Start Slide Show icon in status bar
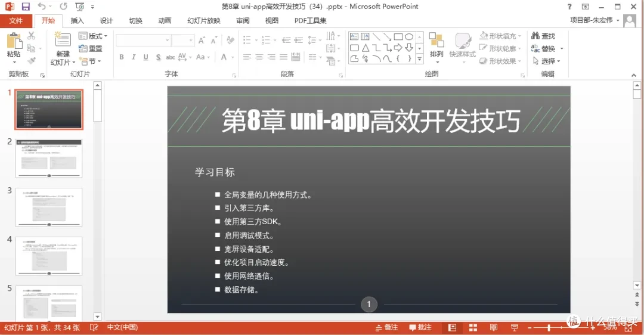The height and width of the screenshot is (335, 644). click(514, 328)
